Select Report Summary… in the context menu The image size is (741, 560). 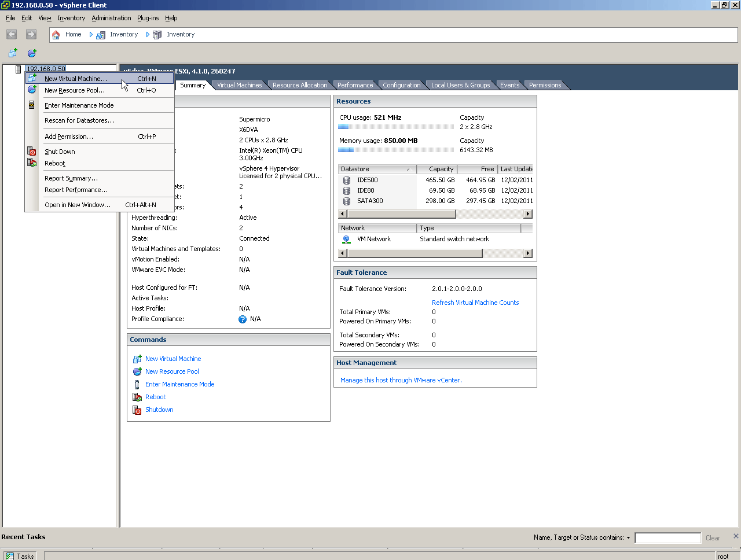tap(100, 178)
